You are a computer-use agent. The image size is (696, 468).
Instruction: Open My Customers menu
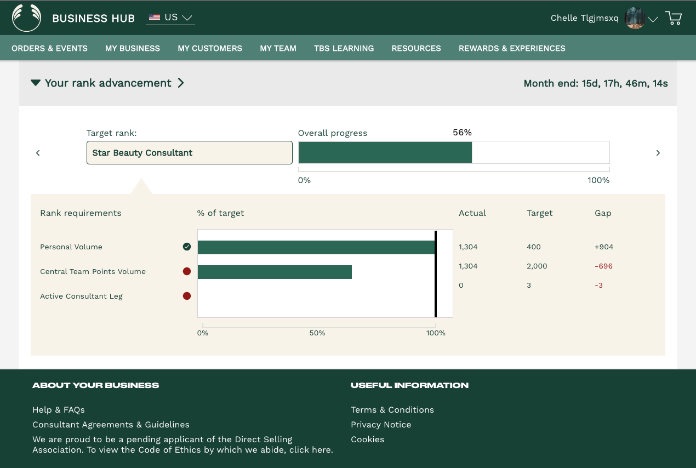(210, 48)
